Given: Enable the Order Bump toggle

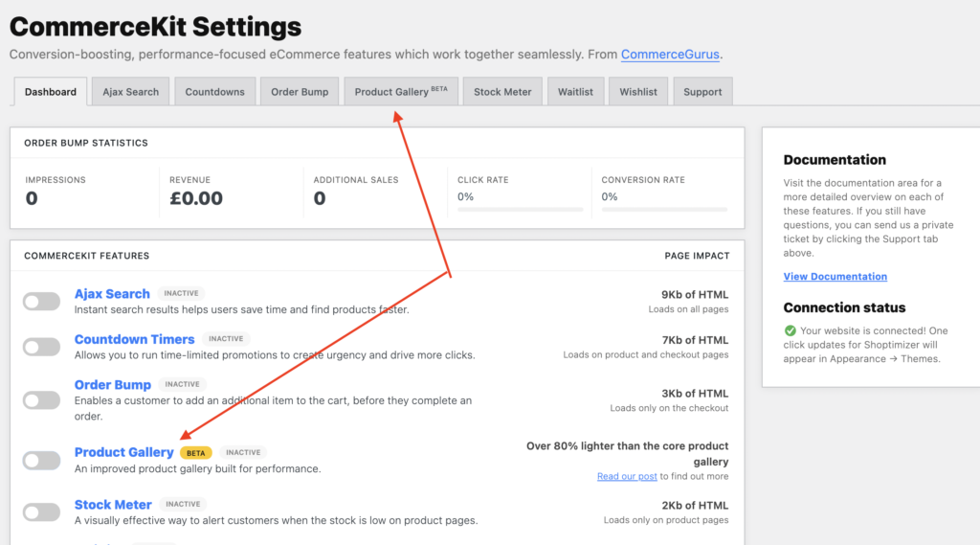Looking at the screenshot, I should [x=41, y=399].
